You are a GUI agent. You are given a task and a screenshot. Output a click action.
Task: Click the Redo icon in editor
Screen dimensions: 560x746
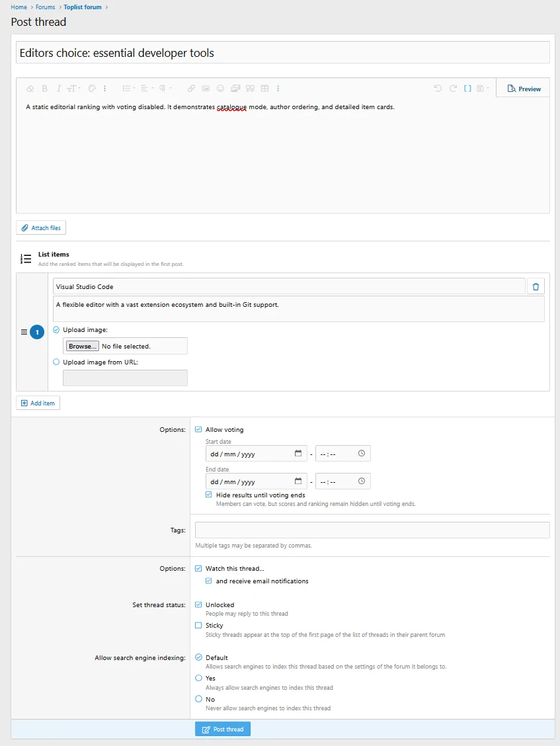[x=453, y=89]
